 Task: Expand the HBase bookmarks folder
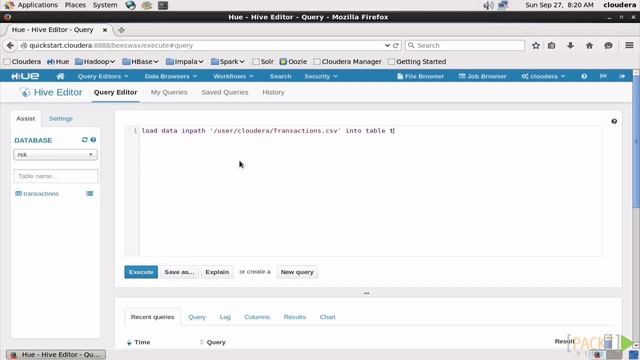pos(140,62)
